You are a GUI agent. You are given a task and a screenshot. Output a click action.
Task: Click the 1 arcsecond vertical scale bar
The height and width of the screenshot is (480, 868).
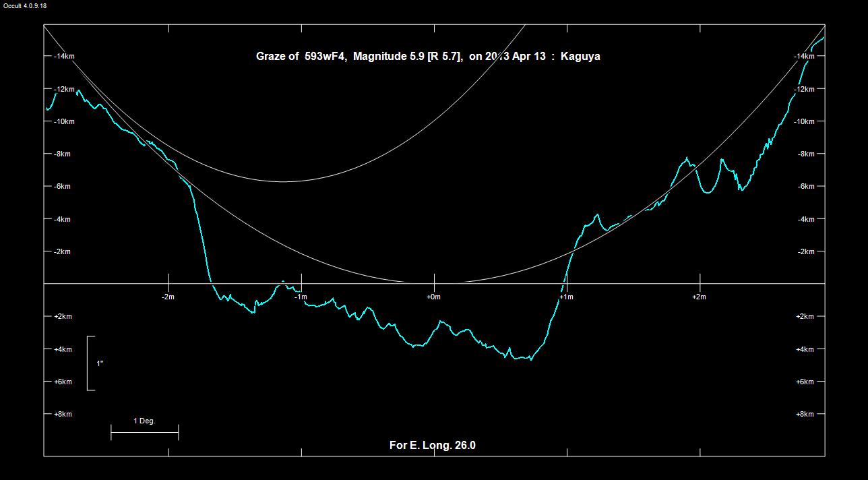pyautogui.click(x=89, y=363)
